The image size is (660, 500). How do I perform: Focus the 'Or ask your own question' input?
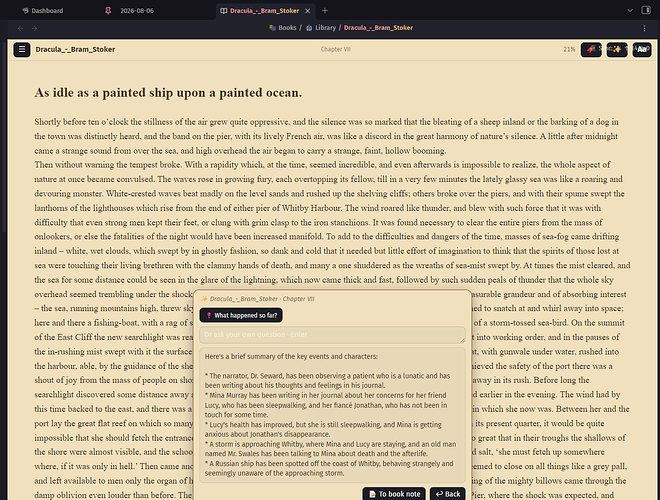pyautogui.click(x=332, y=335)
